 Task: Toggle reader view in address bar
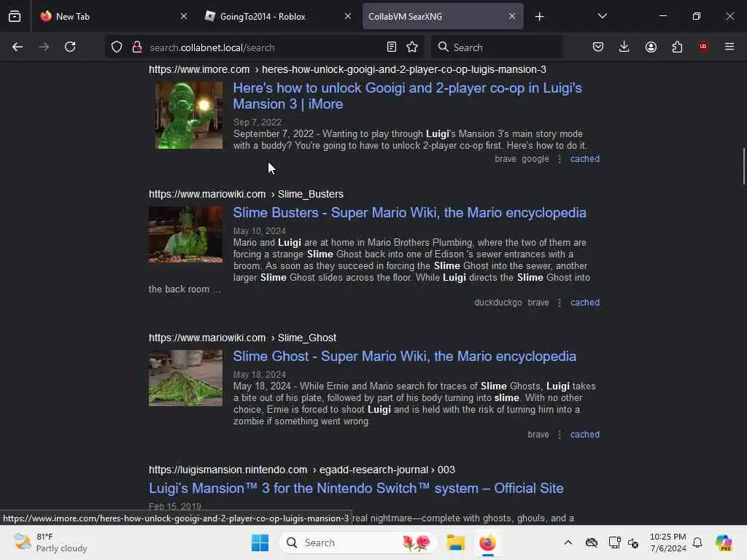[x=392, y=47]
